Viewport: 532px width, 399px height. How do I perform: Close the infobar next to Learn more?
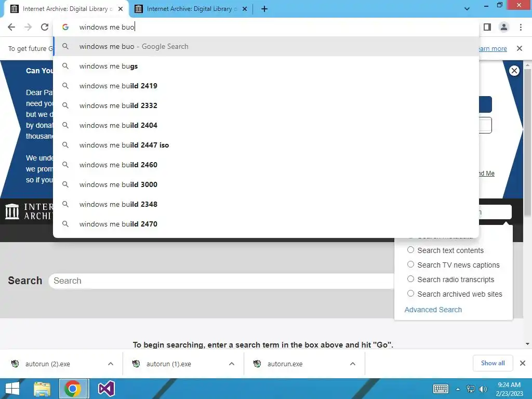520,48
